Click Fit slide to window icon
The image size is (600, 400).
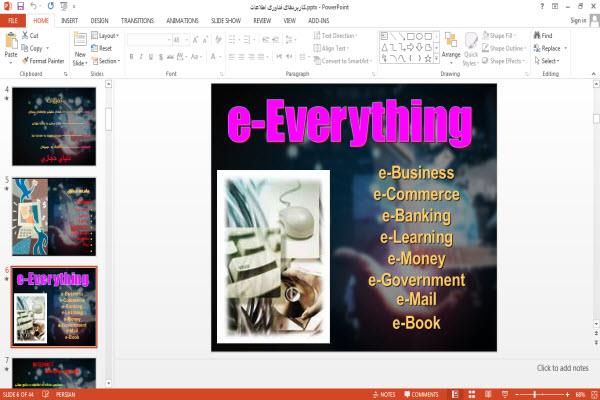click(594, 394)
